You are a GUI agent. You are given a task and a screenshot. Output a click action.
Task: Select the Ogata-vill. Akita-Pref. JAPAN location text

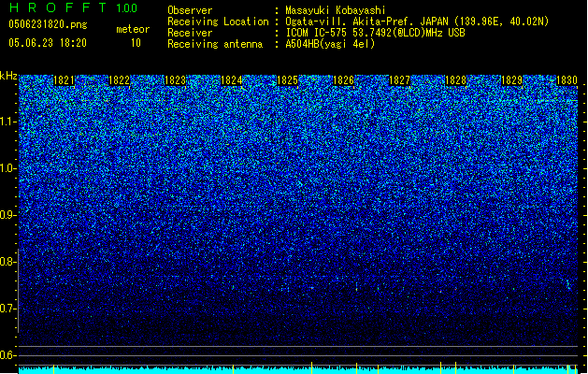pos(417,22)
